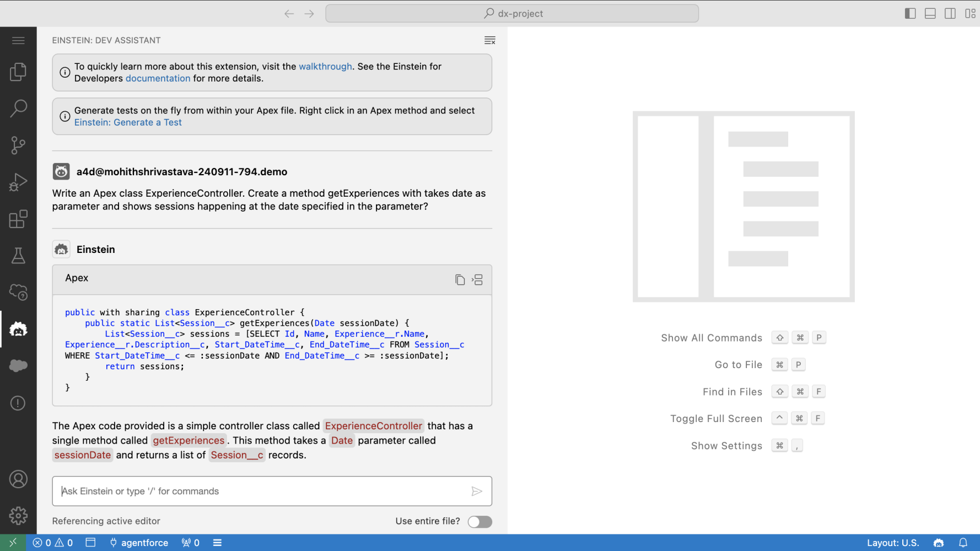Click the Session__c inline code
980x551 pixels.
pos(237,455)
